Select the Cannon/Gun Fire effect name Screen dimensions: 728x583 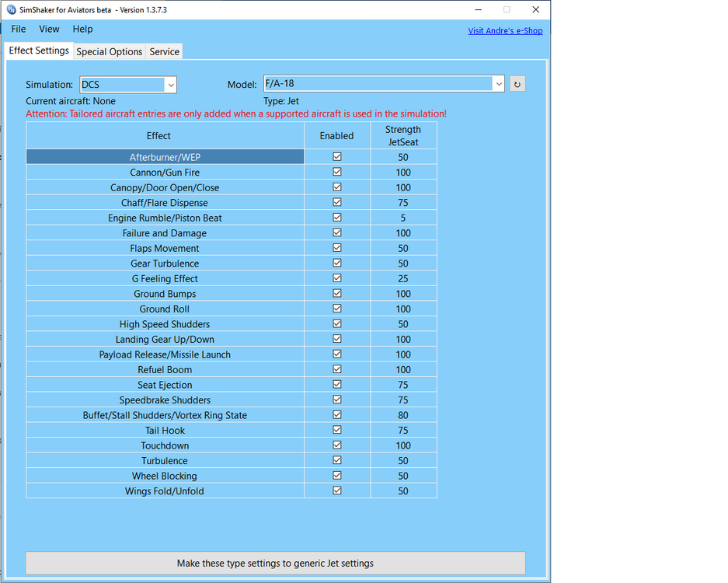coord(165,173)
